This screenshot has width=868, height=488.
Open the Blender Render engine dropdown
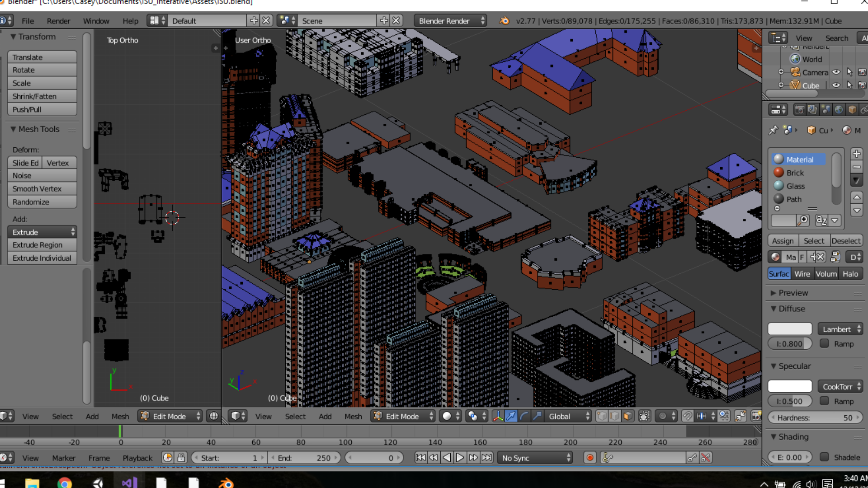point(450,21)
